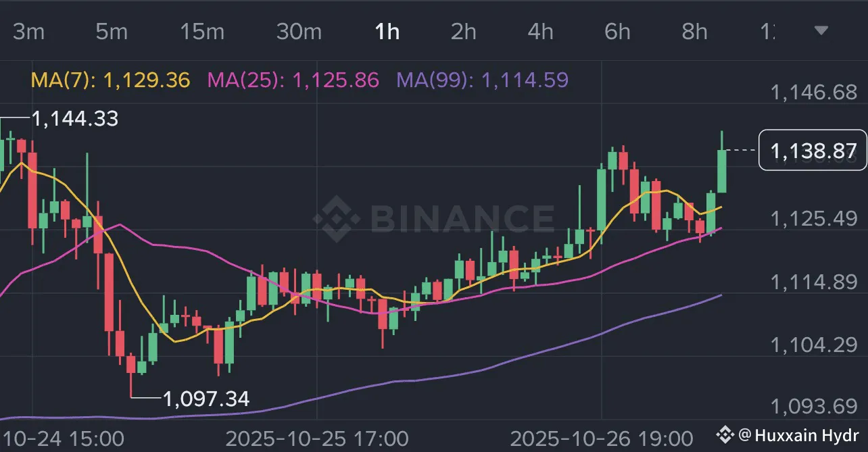This screenshot has height=452, width=868.
Task: Switch to the 6h interval
Action: click(x=617, y=31)
